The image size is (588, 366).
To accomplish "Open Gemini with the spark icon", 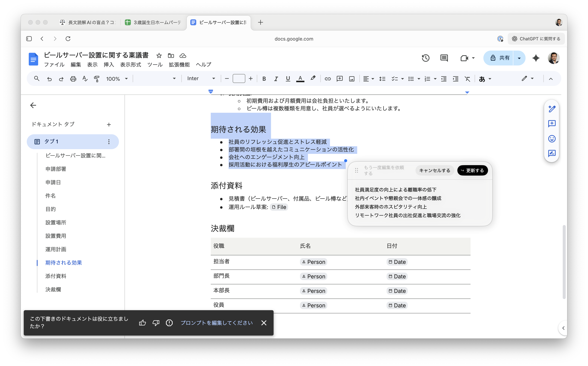I will click(536, 58).
